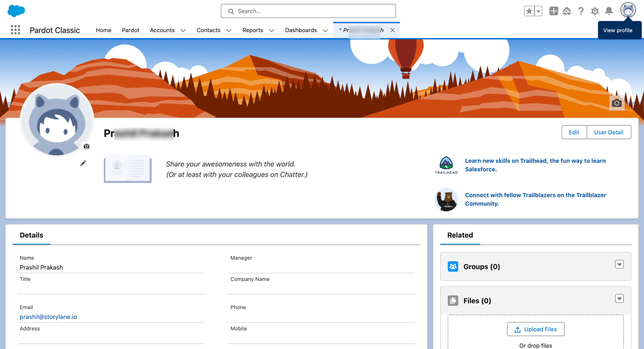The image size is (644, 349).
Task: Open the Reports tab
Action: [253, 30]
